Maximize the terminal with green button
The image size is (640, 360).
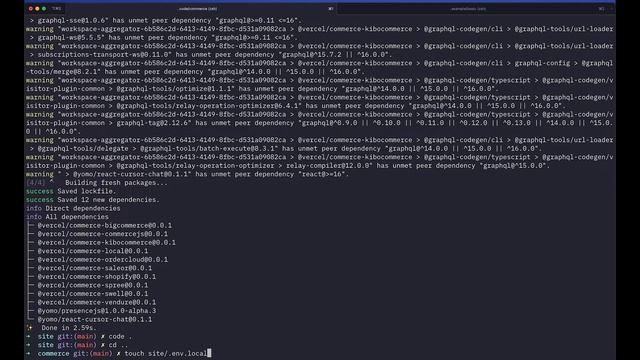tap(44, 9)
